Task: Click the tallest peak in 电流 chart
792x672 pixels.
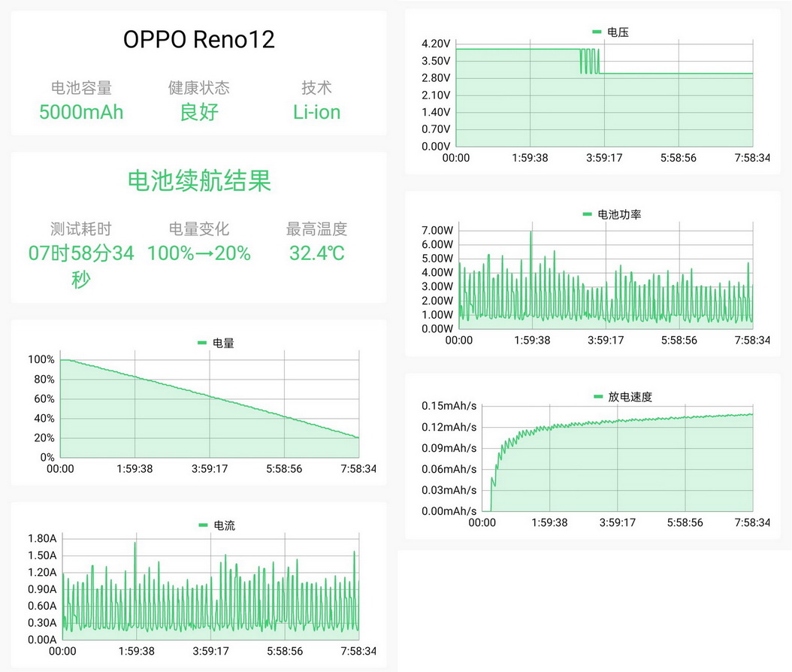Action: (x=135, y=545)
